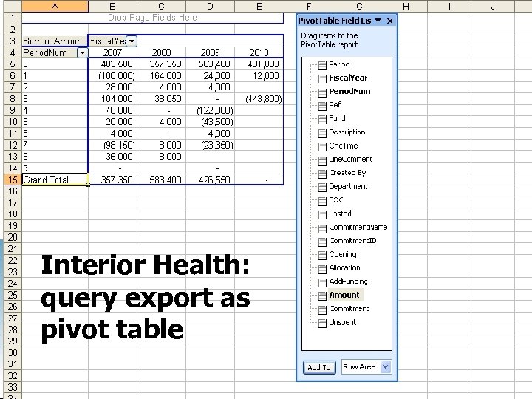Select the CommitmentID field icon
The width and height of the screenshot is (532, 399).
tap(322, 242)
